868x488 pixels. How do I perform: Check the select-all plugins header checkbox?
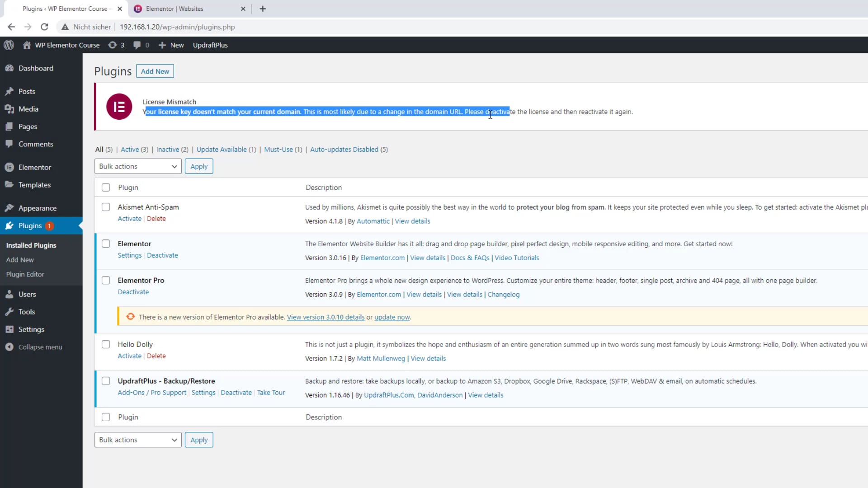(106, 187)
